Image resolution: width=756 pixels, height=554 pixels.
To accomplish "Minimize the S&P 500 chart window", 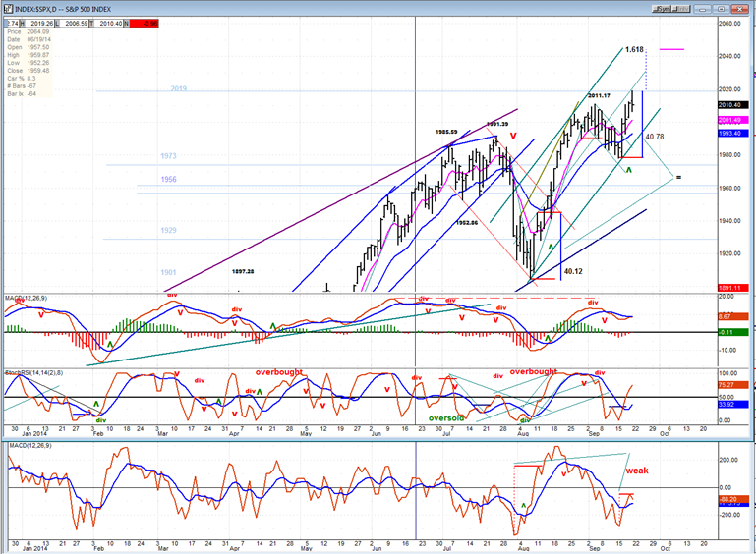I will click(703, 9).
